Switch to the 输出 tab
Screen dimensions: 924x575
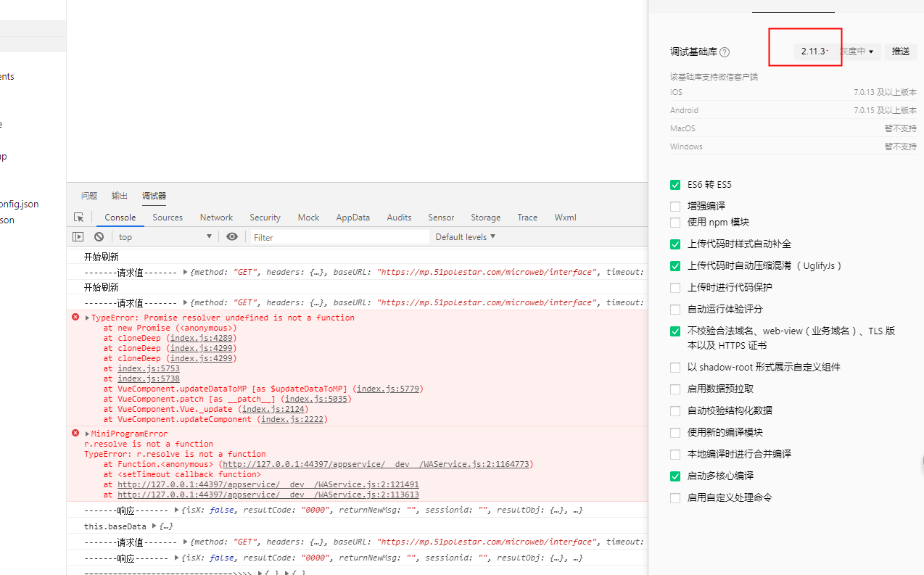120,196
